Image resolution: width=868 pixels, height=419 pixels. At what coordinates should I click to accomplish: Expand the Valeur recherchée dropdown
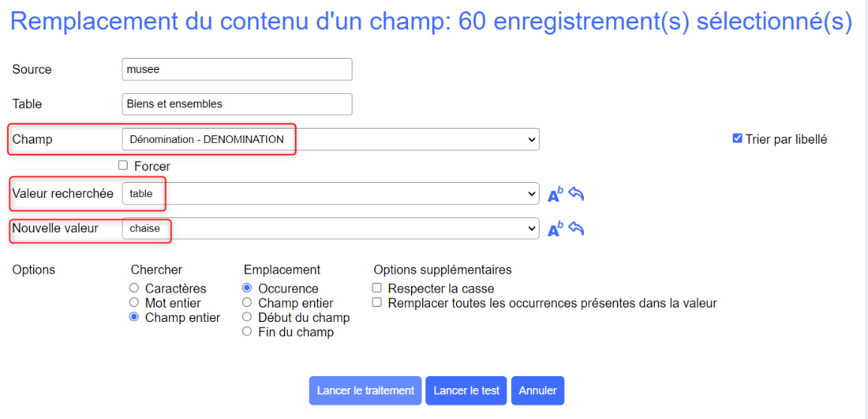pyautogui.click(x=330, y=193)
